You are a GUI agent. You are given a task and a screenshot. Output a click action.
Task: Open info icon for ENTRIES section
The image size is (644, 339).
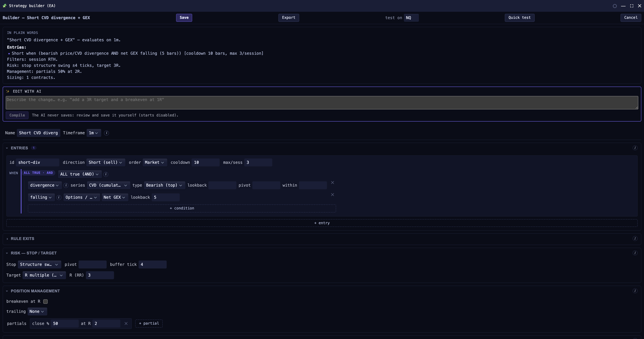pos(635,148)
